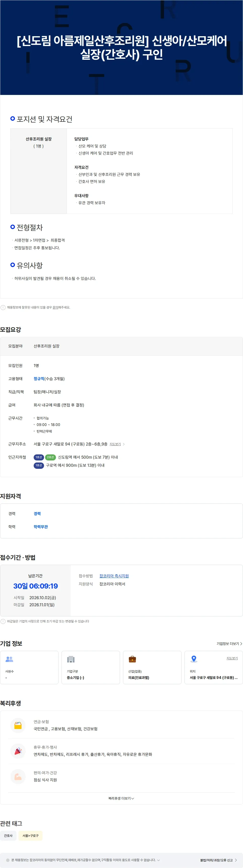The height and width of the screenshot is (868, 243).
Task: Click the 연금·보험 wallet icon
Action: [x=18, y=725]
